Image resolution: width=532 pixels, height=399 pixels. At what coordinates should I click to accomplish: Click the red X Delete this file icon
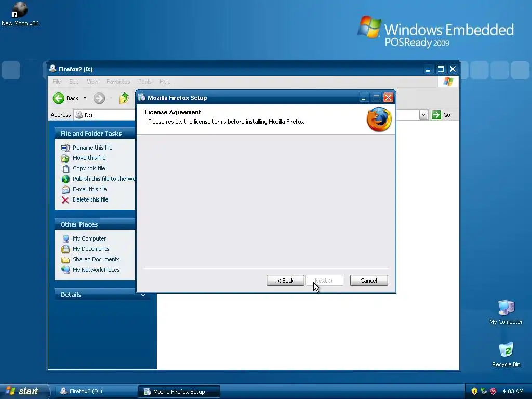pyautogui.click(x=65, y=200)
